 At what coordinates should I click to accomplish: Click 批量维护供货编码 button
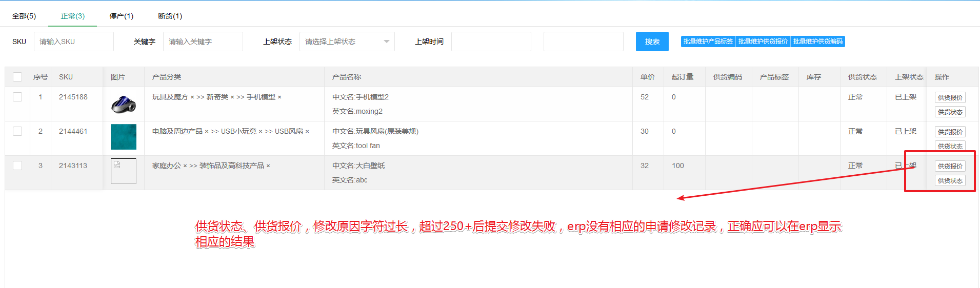pos(818,42)
